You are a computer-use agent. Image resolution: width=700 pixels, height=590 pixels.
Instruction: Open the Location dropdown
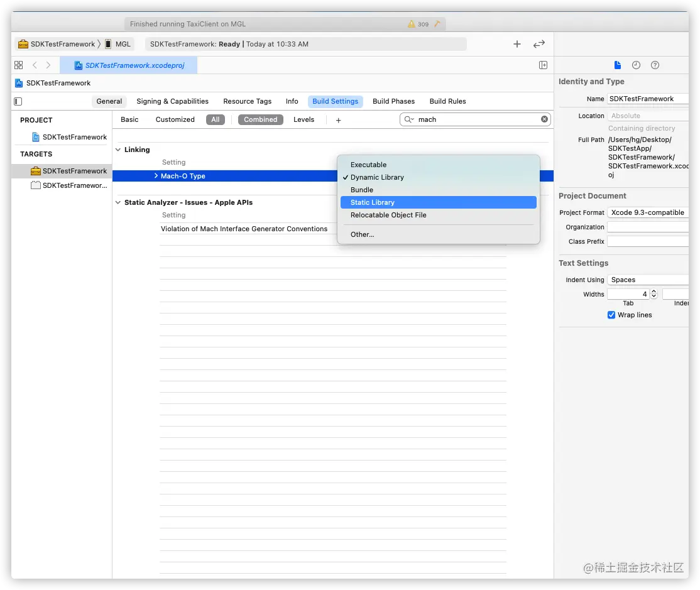tap(648, 116)
